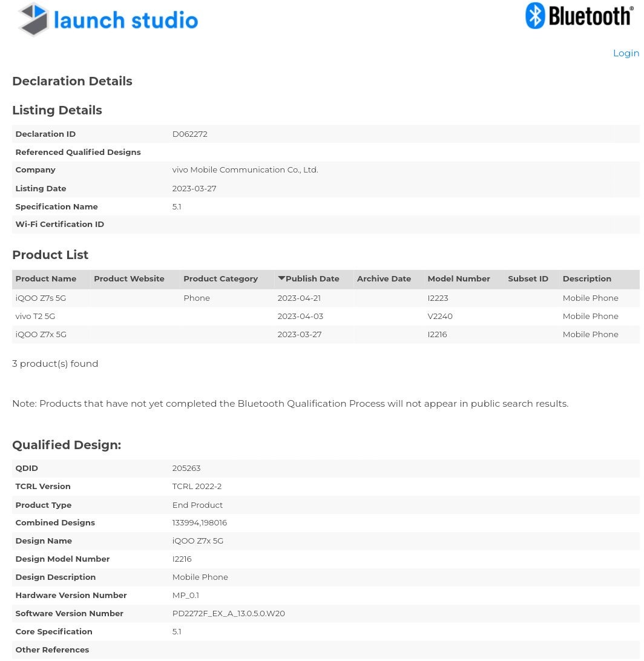The height and width of the screenshot is (661, 644).
Task: Sort by Product Name column
Action: click(x=46, y=279)
